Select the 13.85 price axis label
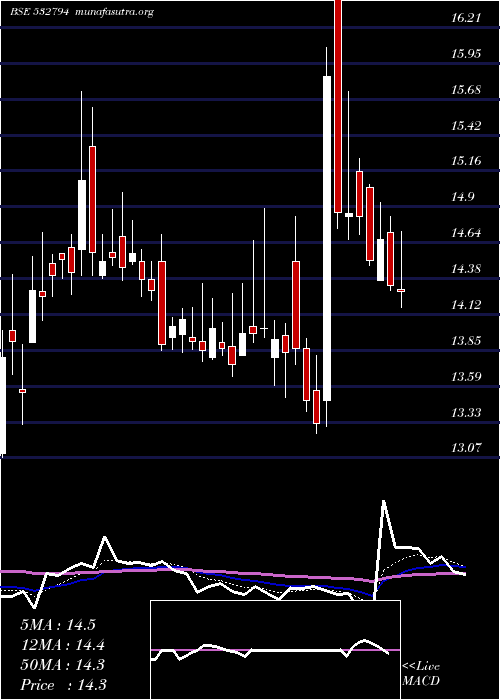Image resolution: width=500 pixels, height=700 pixels. pos(466,341)
